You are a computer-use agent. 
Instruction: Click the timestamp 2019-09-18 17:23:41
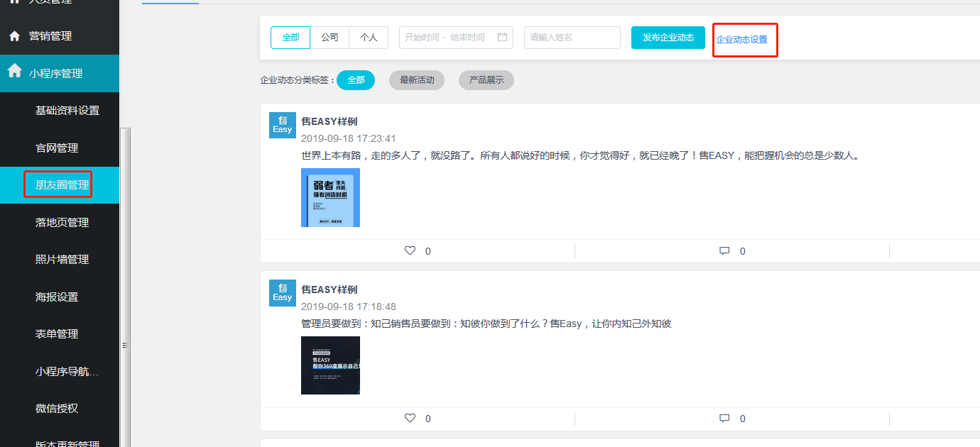click(349, 138)
